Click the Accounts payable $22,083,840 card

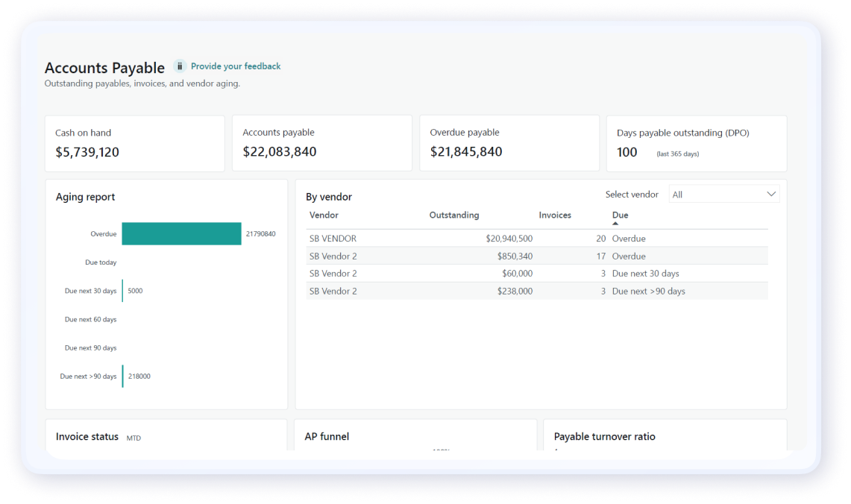coord(322,142)
